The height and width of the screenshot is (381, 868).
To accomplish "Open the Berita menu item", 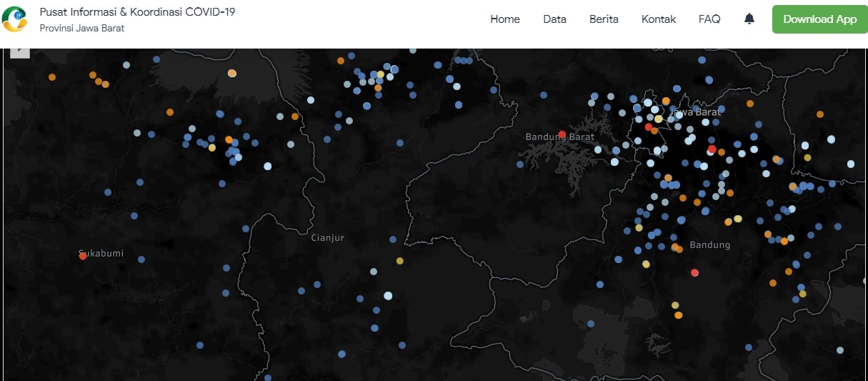I will [604, 19].
